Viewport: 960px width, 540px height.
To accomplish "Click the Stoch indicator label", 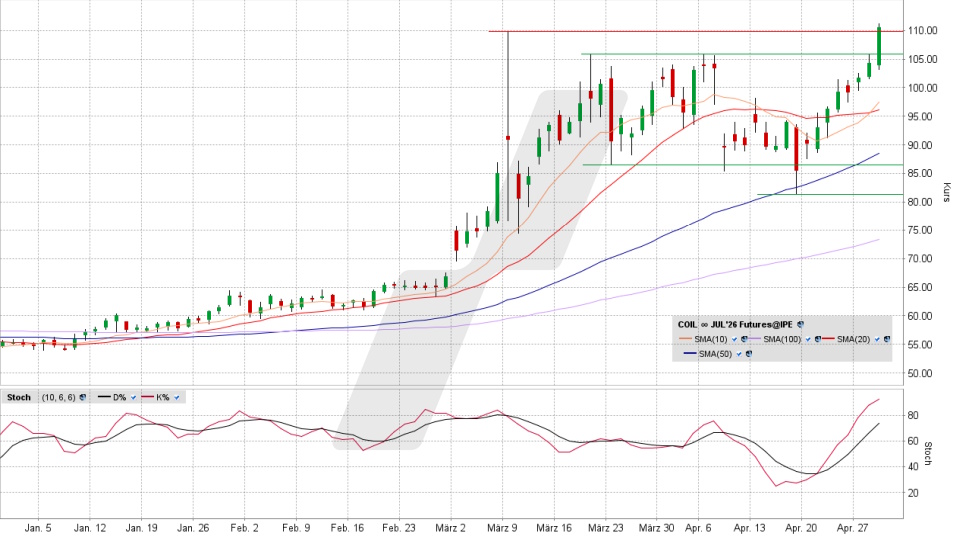I will click(x=19, y=397).
